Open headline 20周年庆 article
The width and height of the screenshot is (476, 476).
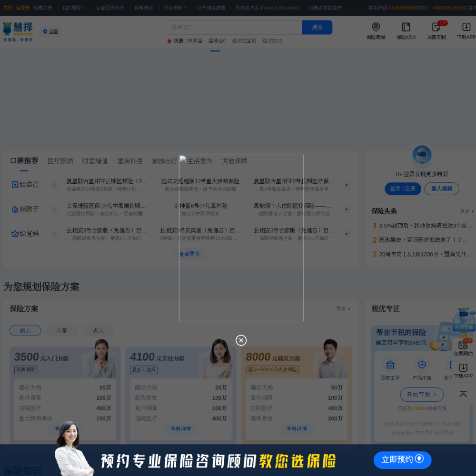tap(425, 254)
